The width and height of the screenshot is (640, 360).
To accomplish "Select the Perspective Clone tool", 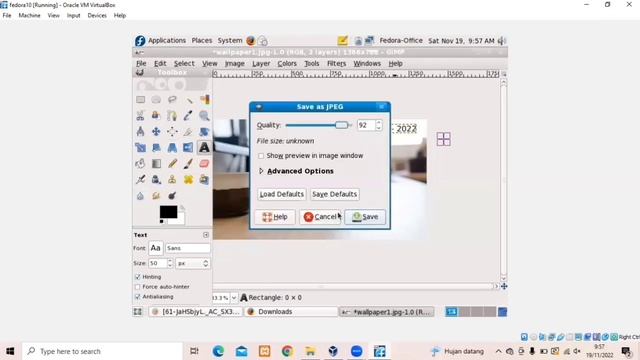I will point(204,180).
